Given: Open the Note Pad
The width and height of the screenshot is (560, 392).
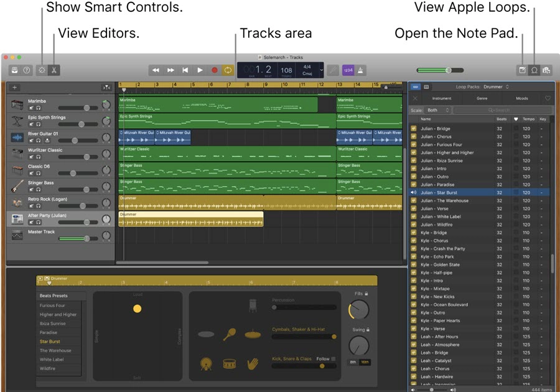Looking at the screenshot, I should point(522,70).
